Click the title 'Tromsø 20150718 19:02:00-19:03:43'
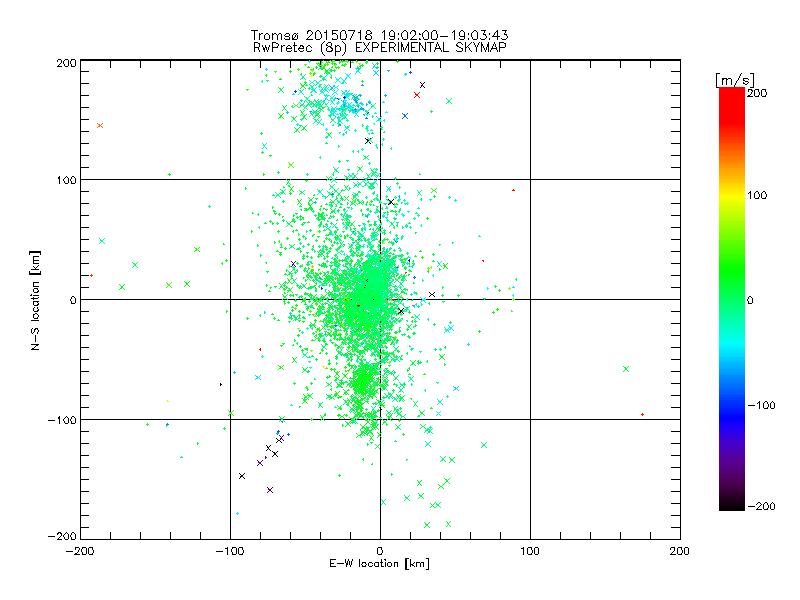 coord(379,35)
